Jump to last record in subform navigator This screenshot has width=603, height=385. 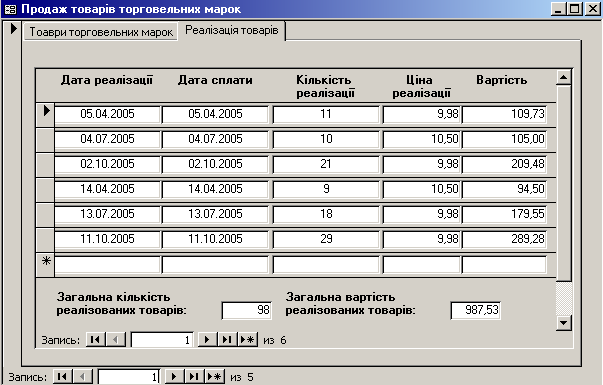[x=227, y=340]
